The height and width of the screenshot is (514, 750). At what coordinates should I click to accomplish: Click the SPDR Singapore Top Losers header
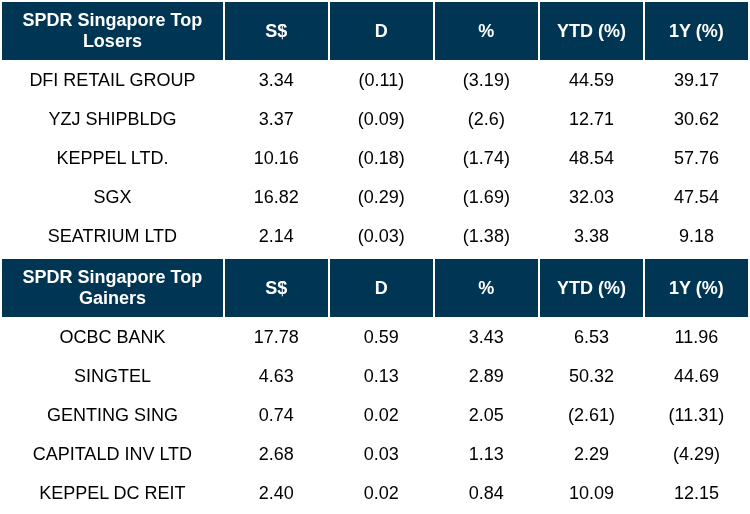112,31
